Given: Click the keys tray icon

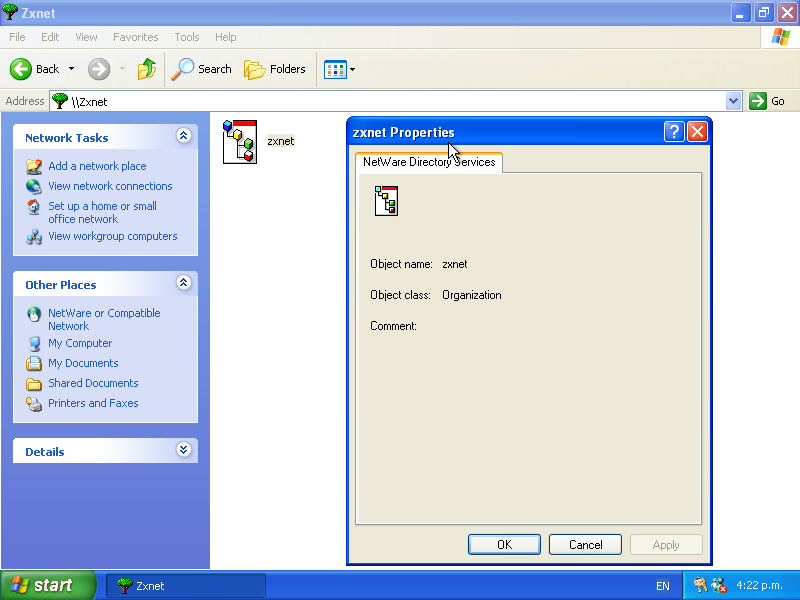Looking at the screenshot, I should (701, 585).
